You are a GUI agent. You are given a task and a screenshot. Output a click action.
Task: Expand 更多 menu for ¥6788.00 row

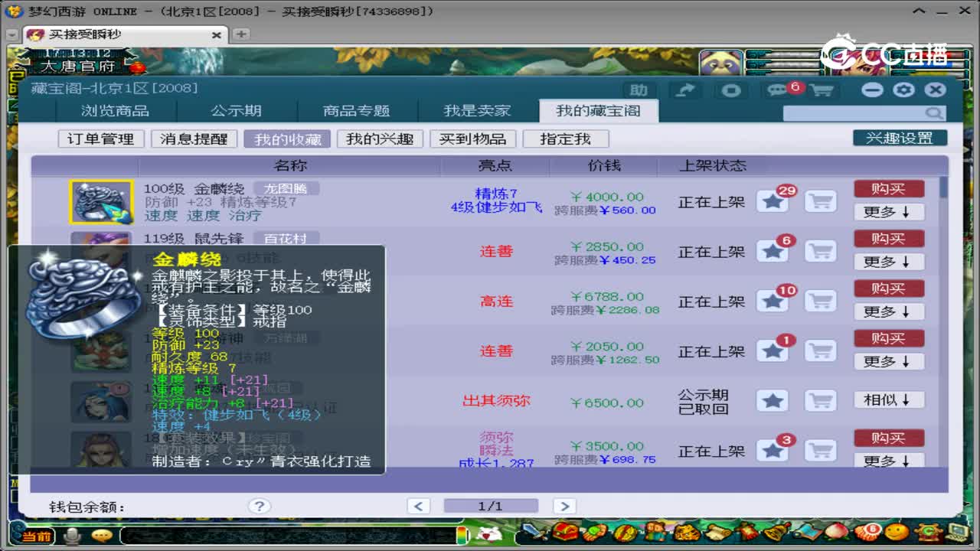[889, 311]
